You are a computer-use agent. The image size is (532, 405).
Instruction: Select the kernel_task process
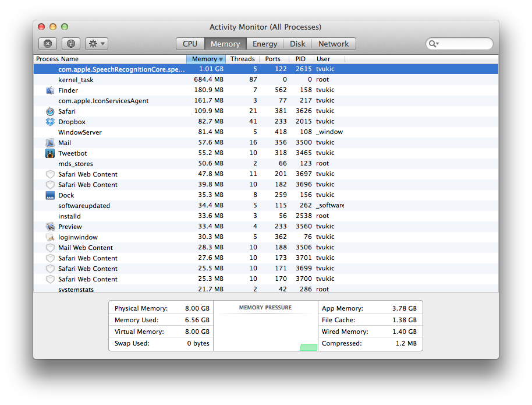click(x=266, y=79)
